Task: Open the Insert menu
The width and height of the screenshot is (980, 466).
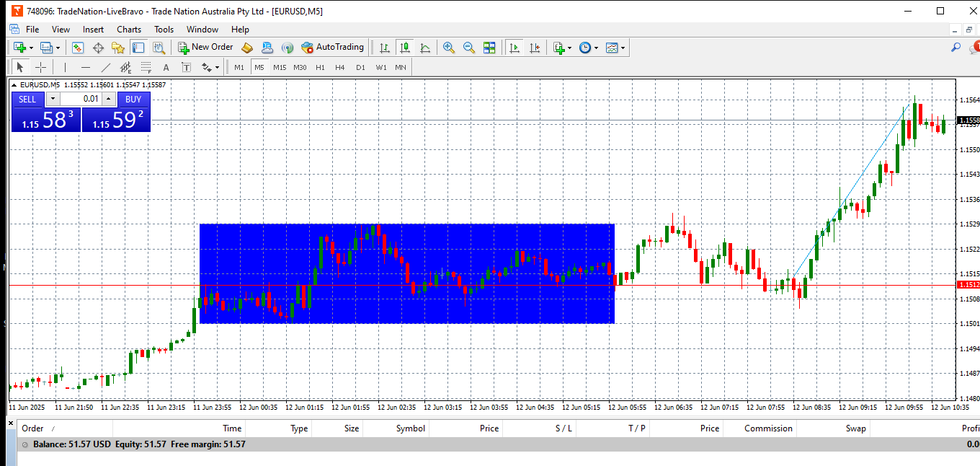Action: (93, 30)
